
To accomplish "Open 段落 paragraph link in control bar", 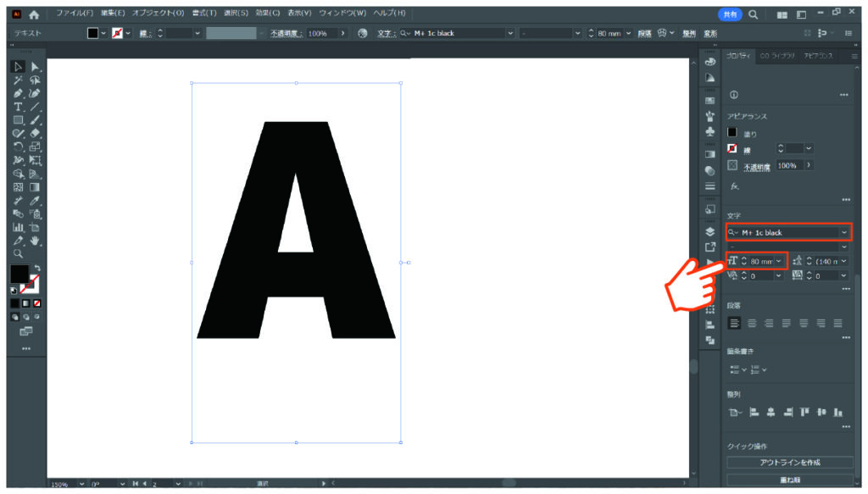I will coord(644,34).
